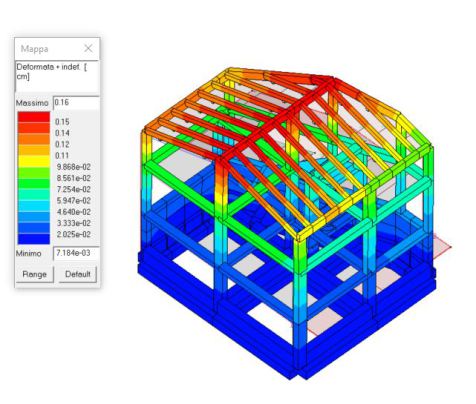Click the yellow legend color band
The height and width of the screenshot is (404, 476).
click(34, 161)
